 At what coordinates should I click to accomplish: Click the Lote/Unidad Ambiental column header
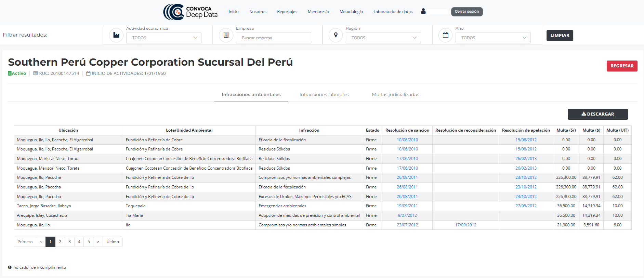pos(189,130)
